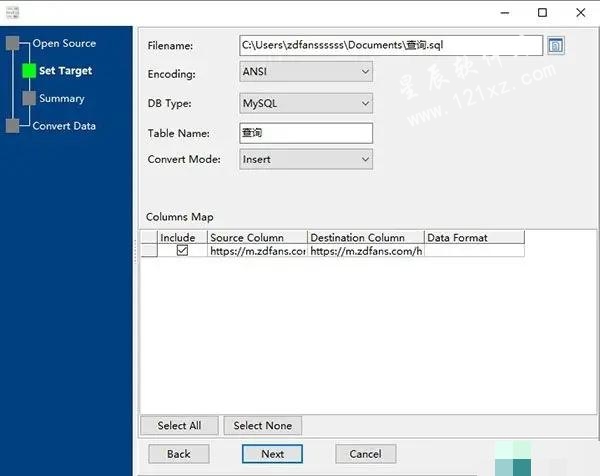
Task: Click the gray Open Source step square
Action: [x=13, y=43]
